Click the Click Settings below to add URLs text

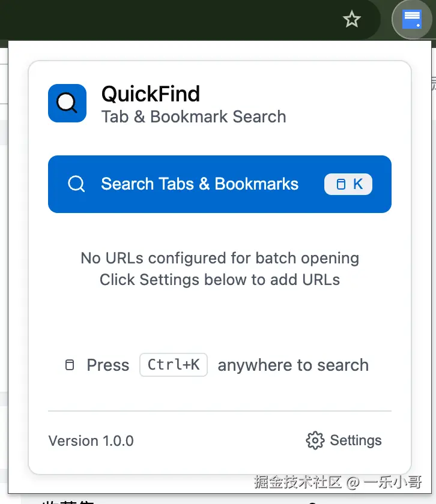(x=220, y=280)
